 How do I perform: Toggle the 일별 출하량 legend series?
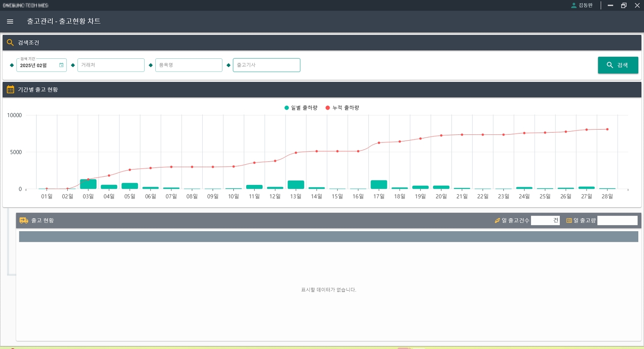coord(301,108)
